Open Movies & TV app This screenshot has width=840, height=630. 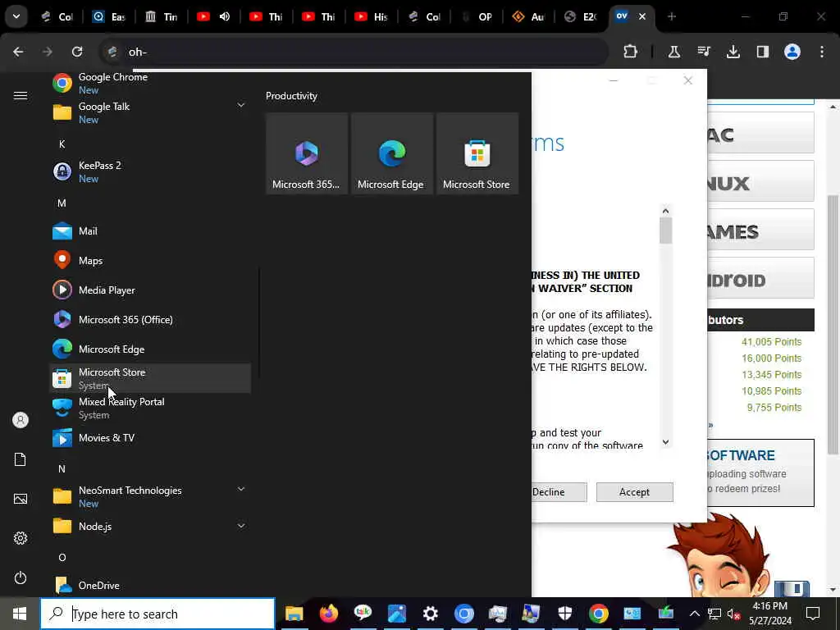(x=150, y=438)
